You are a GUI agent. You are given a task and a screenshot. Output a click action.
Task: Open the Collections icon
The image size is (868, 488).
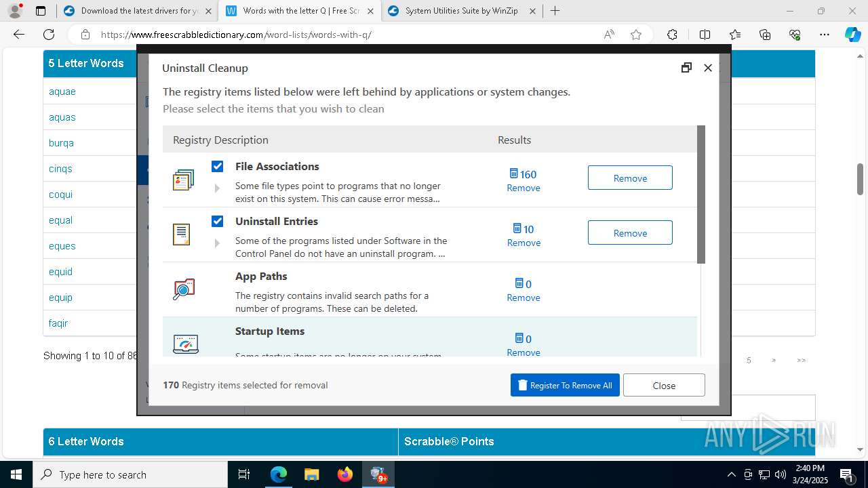coord(765,35)
